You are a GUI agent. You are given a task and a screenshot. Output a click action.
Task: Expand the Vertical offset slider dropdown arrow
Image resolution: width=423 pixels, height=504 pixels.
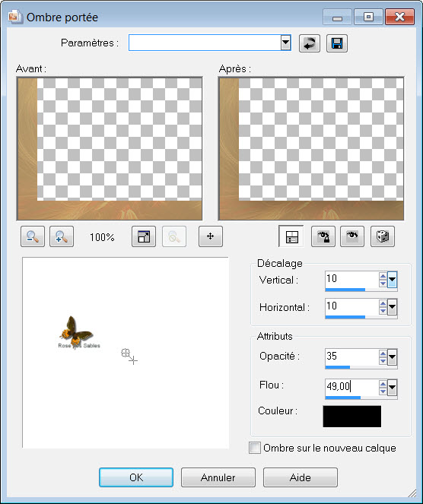[392, 280]
